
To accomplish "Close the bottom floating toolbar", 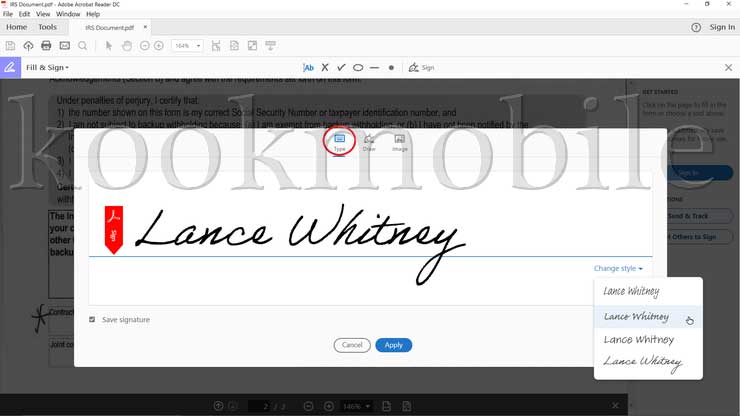I will [x=615, y=406].
